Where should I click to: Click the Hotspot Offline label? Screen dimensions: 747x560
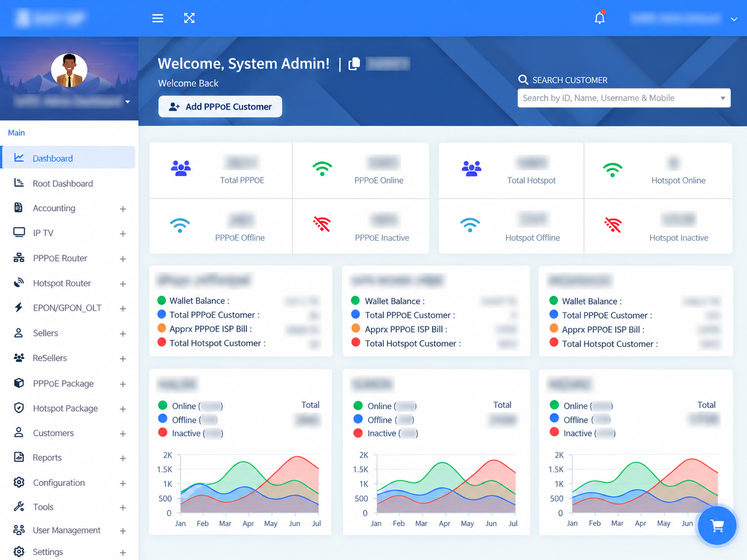pos(532,238)
